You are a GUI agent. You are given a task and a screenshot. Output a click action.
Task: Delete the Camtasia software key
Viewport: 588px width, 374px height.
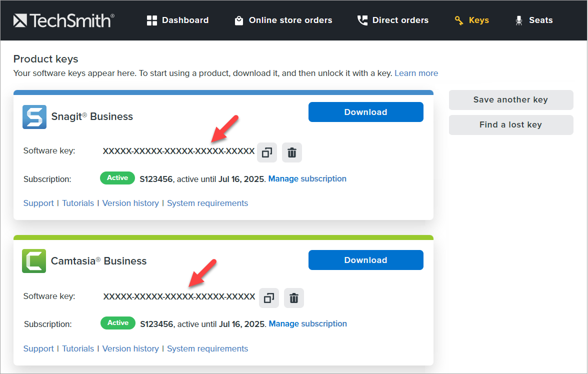[x=294, y=298]
